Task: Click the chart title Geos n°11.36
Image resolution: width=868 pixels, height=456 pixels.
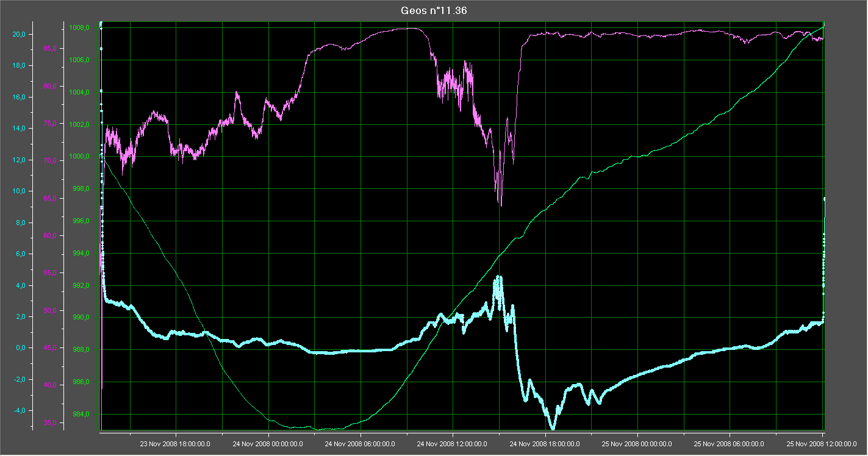Action: (x=434, y=10)
